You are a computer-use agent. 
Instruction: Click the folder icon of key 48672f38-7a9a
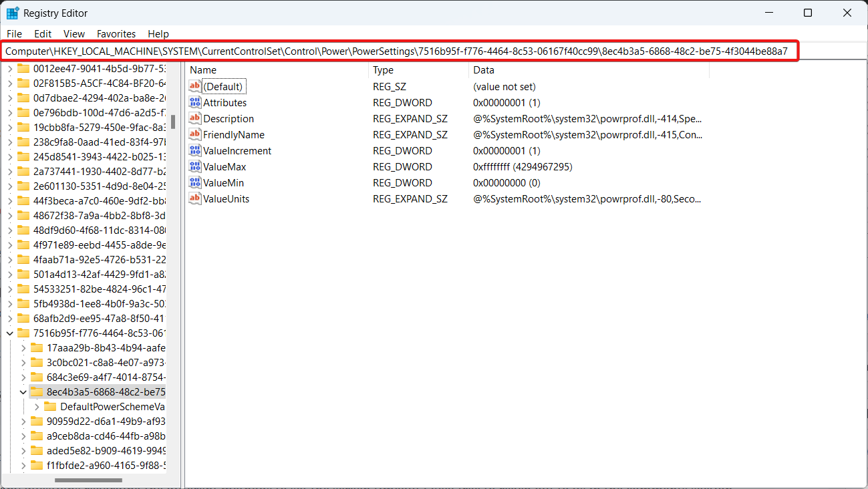click(23, 215)
